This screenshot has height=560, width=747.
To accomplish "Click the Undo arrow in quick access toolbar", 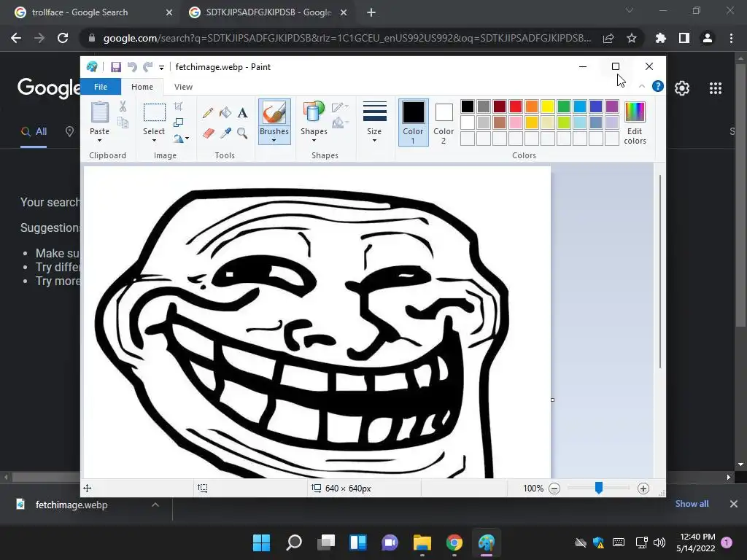I will point(132,67).
